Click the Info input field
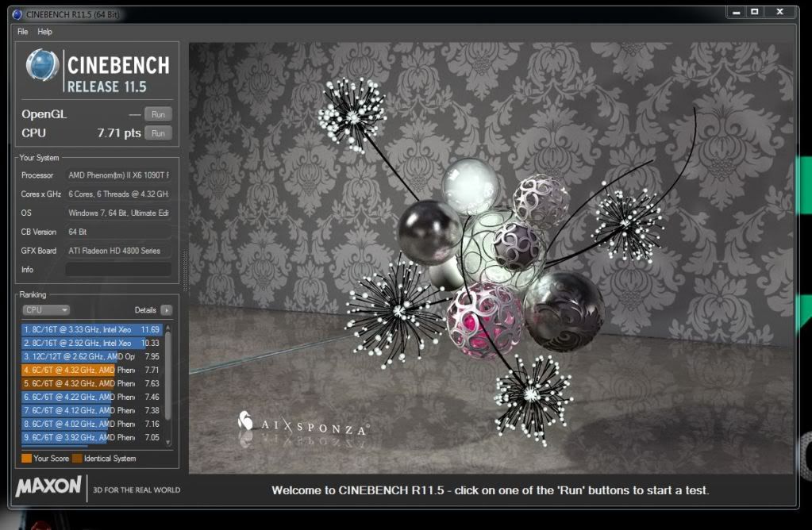This screenshot has height=530, width=812. coord(118,269)
